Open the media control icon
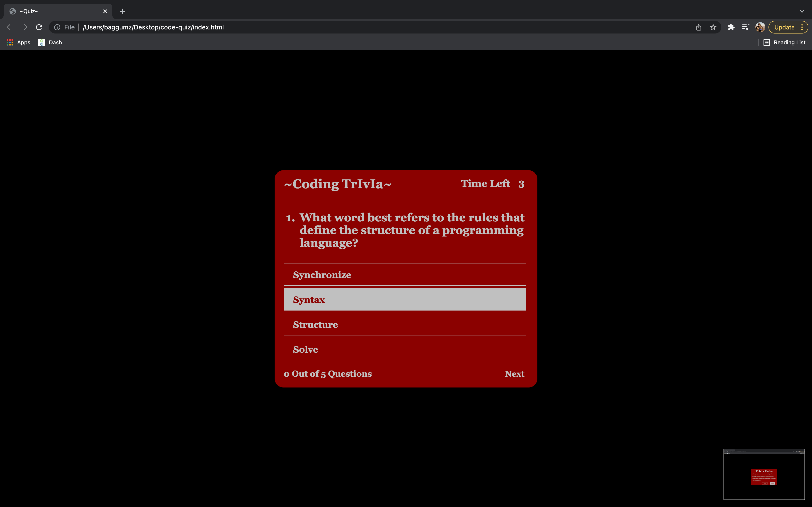 click(746, 27)
